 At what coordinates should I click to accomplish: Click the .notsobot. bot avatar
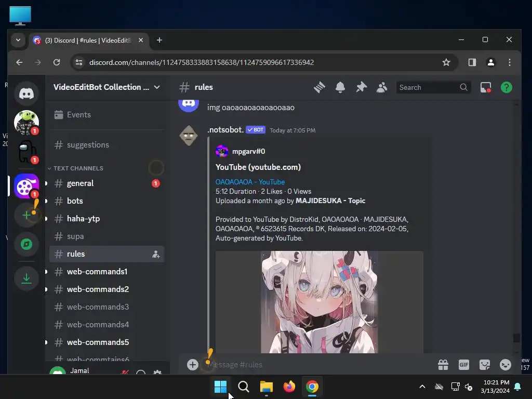(x=189, y=136)
